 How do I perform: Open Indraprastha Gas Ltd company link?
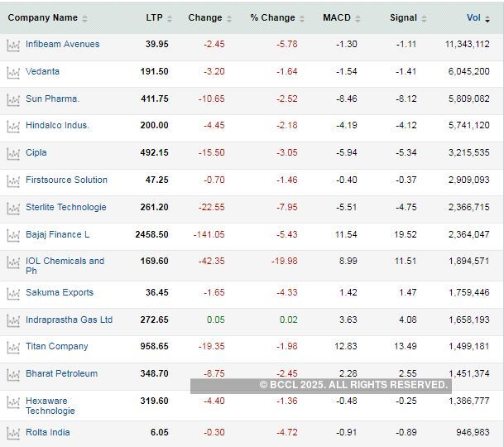(70, 320)
